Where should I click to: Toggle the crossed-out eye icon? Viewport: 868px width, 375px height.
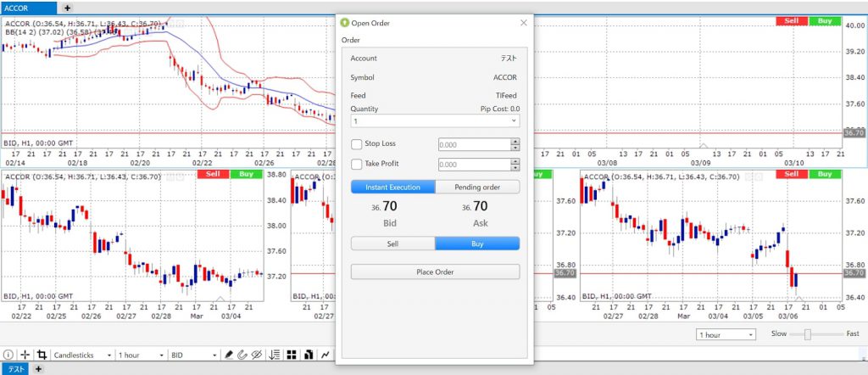pos(256,355)
